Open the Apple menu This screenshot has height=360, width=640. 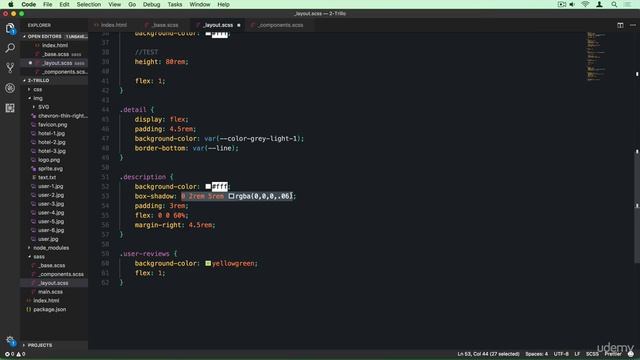11,4
